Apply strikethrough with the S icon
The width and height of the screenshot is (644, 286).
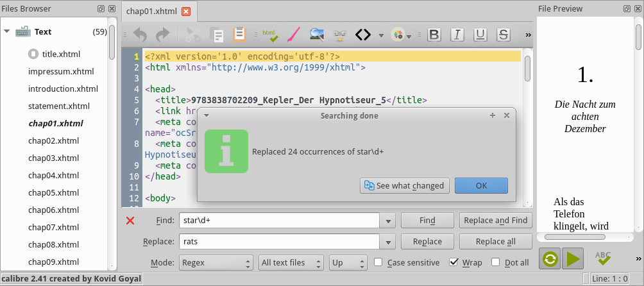(x=503, y=35)
